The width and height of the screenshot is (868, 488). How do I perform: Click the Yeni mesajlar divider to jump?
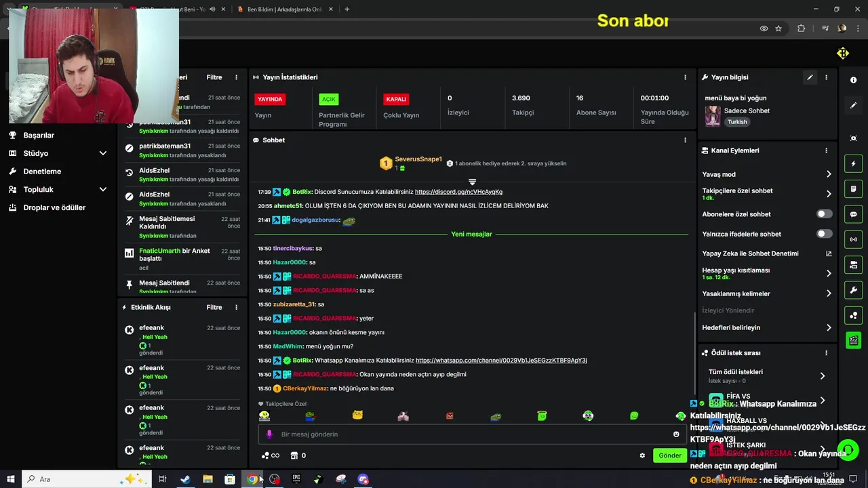point(471,234)
